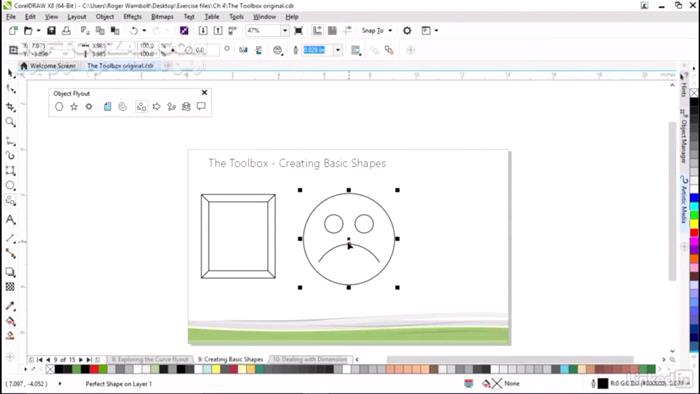Choose Spiral tool in Object Flyout

click(122, 107)
